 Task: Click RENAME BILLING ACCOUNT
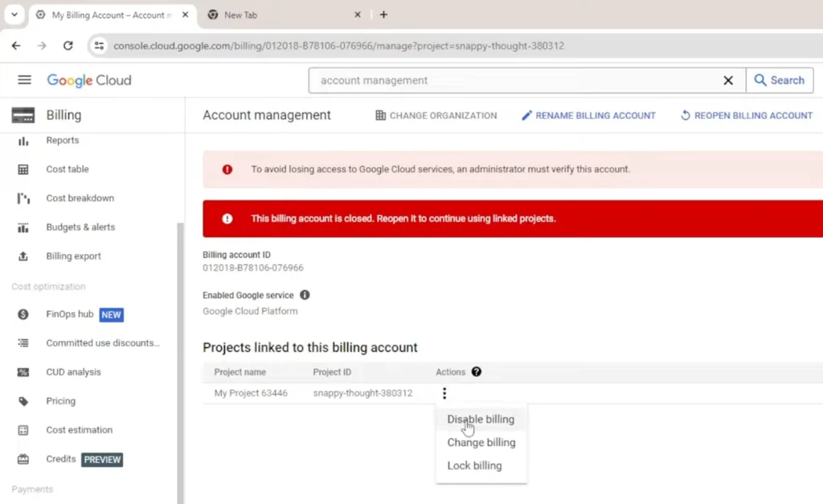(x=589, y=115)
